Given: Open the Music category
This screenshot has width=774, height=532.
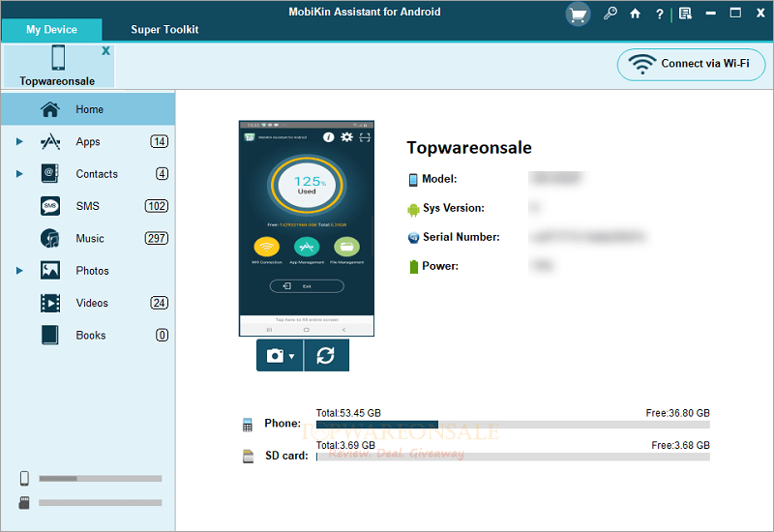Looking at the screenshot, I should tap(88, 238).
